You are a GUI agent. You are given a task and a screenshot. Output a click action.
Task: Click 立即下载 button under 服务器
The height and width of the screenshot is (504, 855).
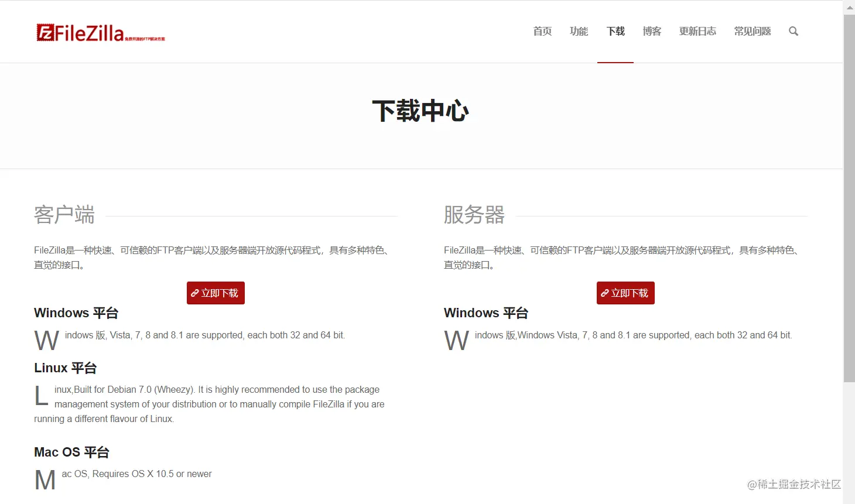point(625,293)
